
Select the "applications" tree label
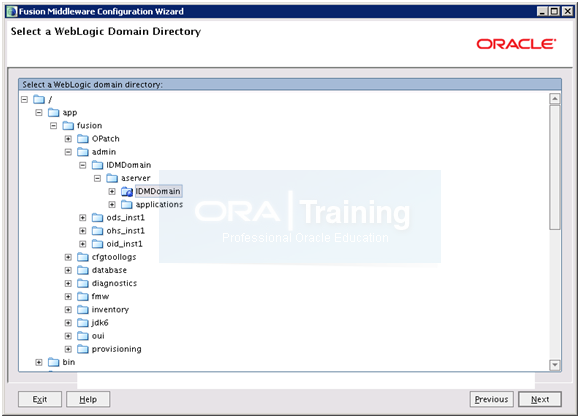(x=159, y=205)
